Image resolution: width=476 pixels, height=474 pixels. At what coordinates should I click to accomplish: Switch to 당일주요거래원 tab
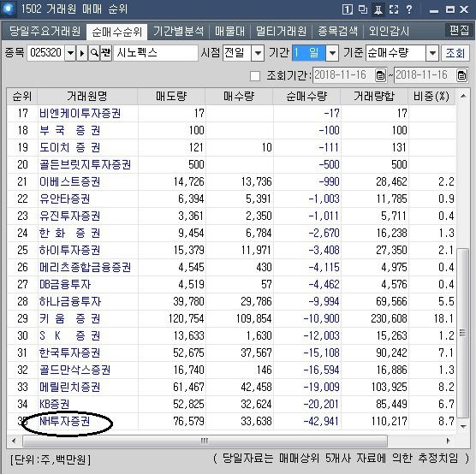click(x=45, y=31)
